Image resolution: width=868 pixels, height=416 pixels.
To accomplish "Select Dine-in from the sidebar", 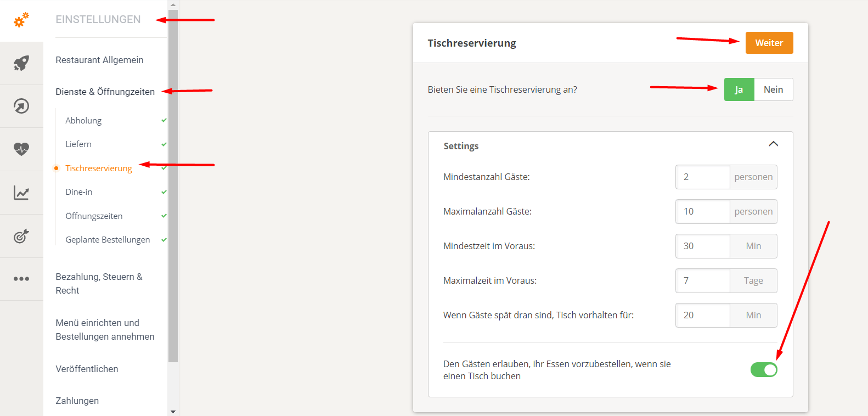I will (x=79, y=192).
